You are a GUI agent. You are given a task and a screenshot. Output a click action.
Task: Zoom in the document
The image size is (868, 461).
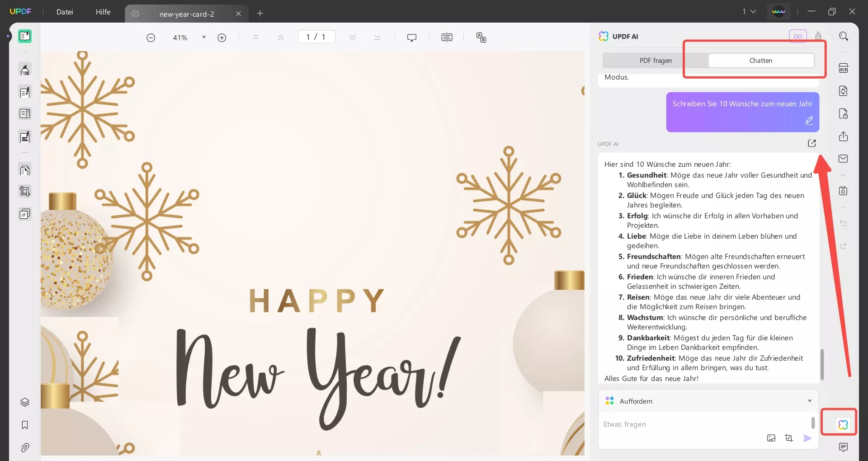click(x=222, y=38)
